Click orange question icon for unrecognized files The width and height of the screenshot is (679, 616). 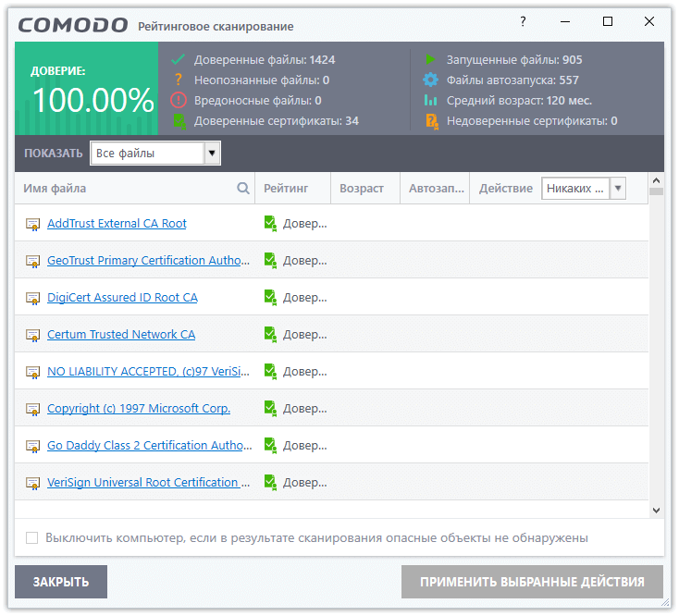[178, 80]
